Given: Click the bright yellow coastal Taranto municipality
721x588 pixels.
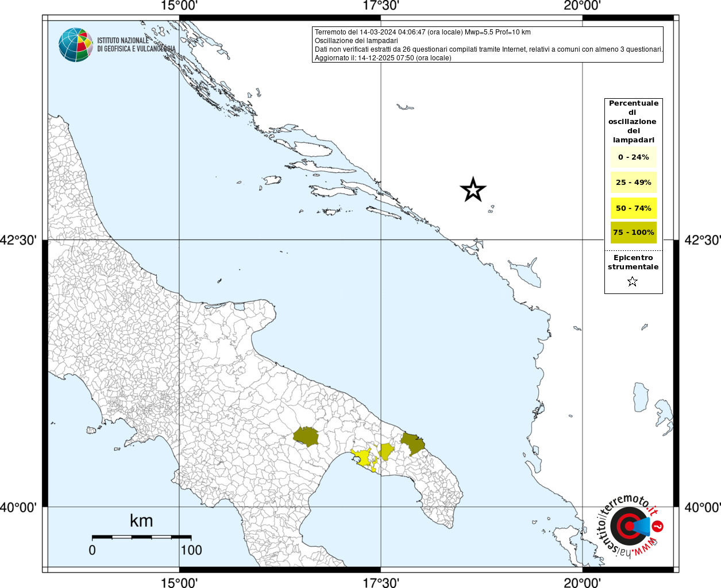Looking at the screenshot, I should click(x=362, y=458).
